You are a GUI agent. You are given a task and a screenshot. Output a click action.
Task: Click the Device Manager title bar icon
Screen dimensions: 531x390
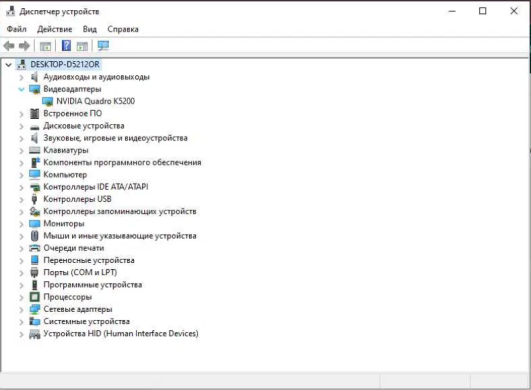pos(10,11)
